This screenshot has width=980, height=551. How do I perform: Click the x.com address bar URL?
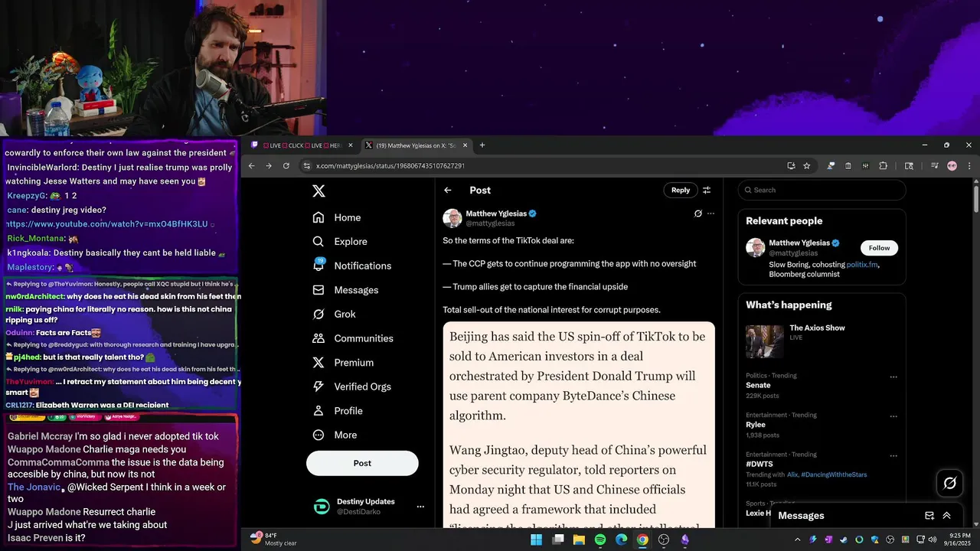tap(390, 166)
